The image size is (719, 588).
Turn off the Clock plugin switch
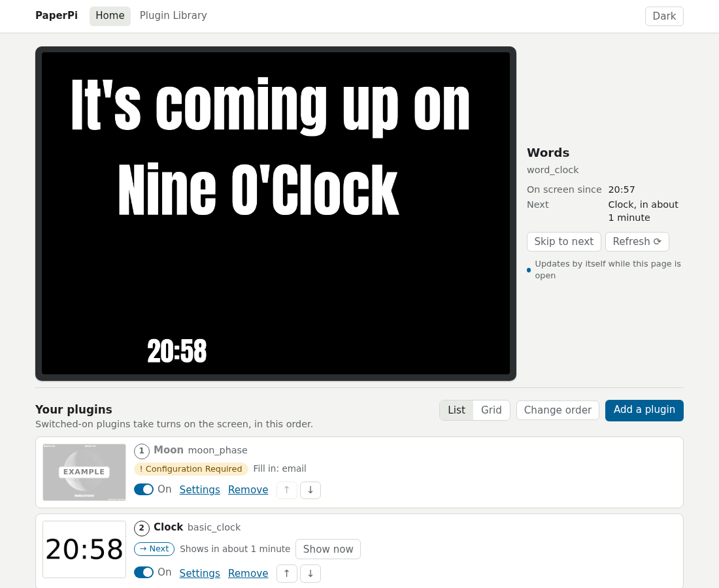(x=144, y=572)
